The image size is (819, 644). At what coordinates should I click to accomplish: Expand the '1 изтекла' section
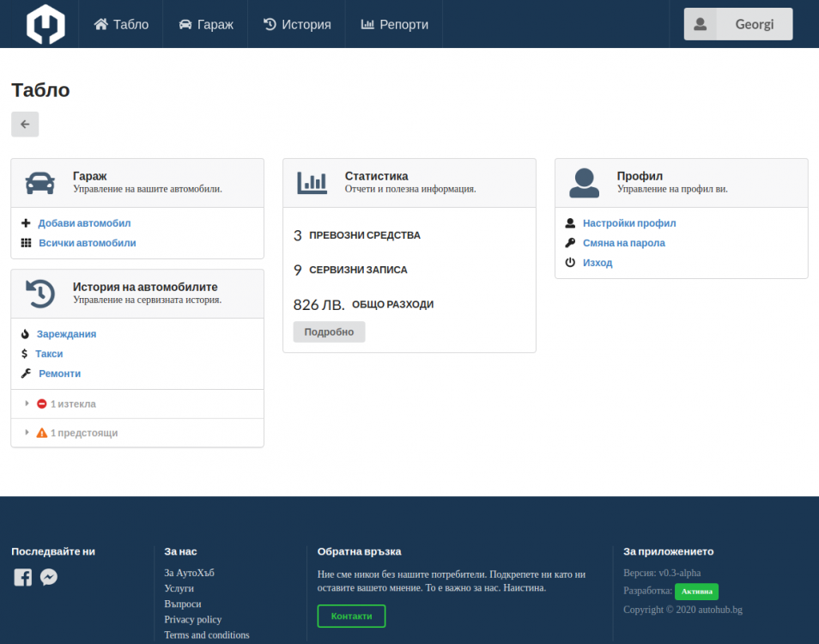tap(73, 404)
